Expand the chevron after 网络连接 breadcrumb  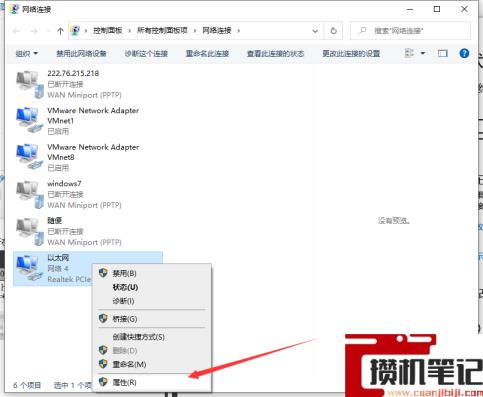point(239,31)
